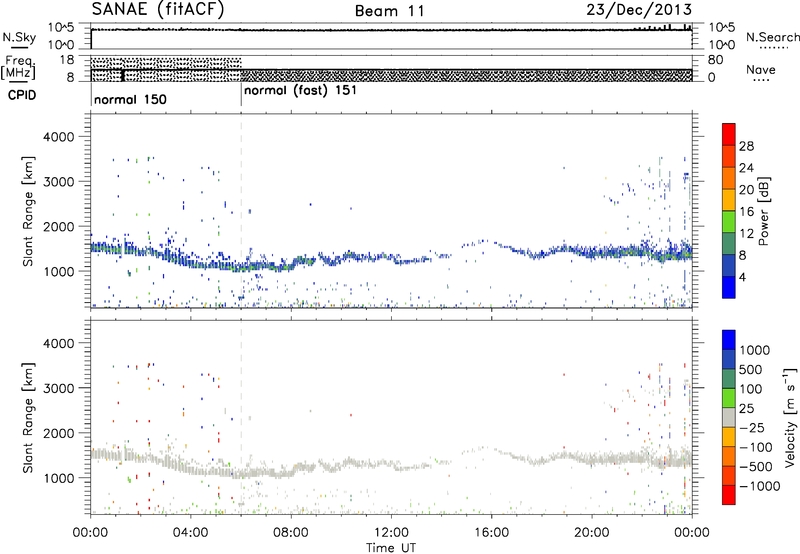Viewport: 800px width, 554px height.
Task: Click the '100' tick on Velocity scale
Action: 751,389
